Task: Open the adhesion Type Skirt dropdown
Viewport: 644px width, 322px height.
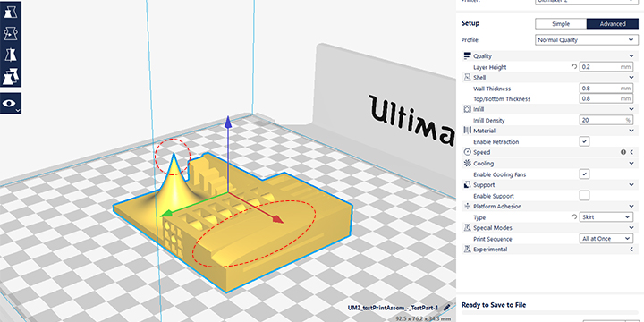Action: point(606,216)
